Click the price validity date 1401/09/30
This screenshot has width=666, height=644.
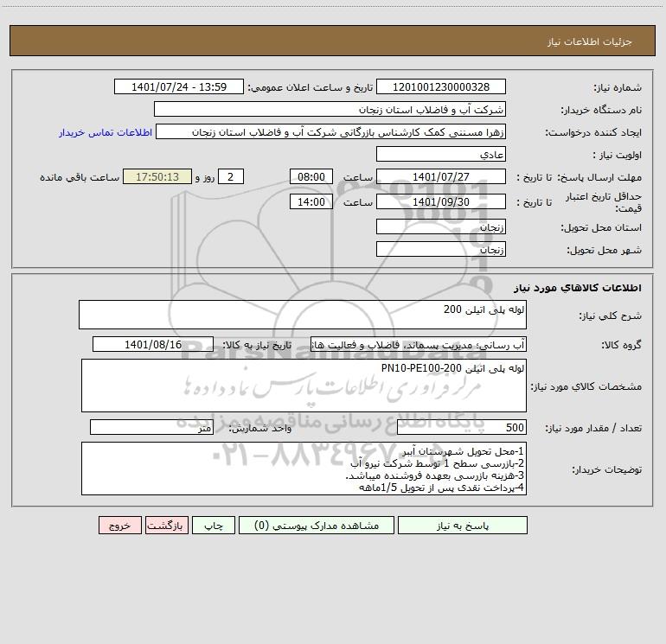(x=441, y=201)
